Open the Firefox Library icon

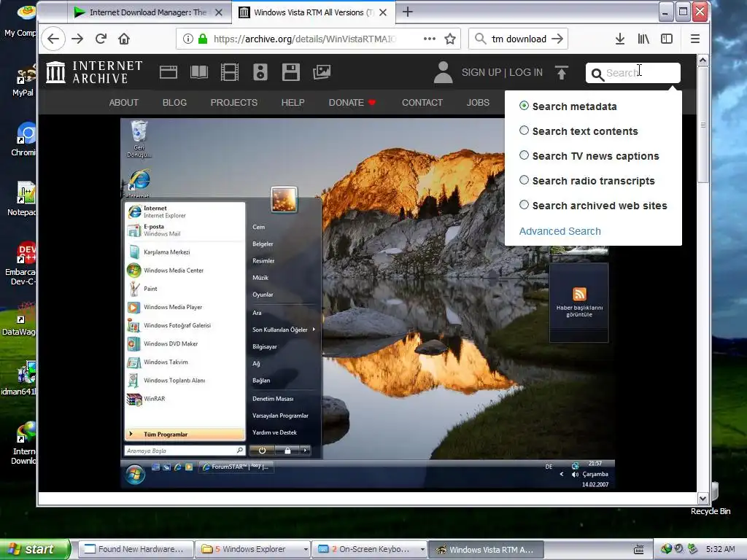[x=643, y=39]
